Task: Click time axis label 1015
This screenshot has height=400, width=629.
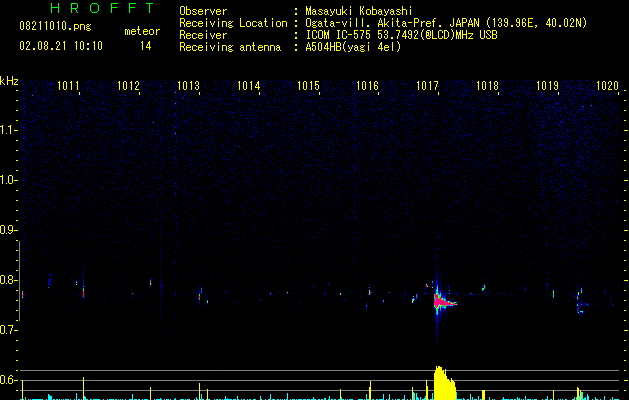Action: (308, 86)
